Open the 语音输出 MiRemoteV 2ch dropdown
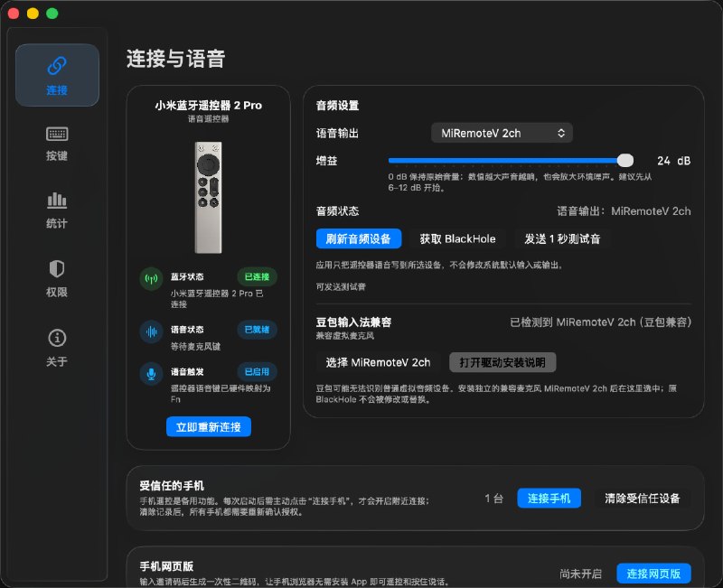723x588 pixels. (502, 133)
